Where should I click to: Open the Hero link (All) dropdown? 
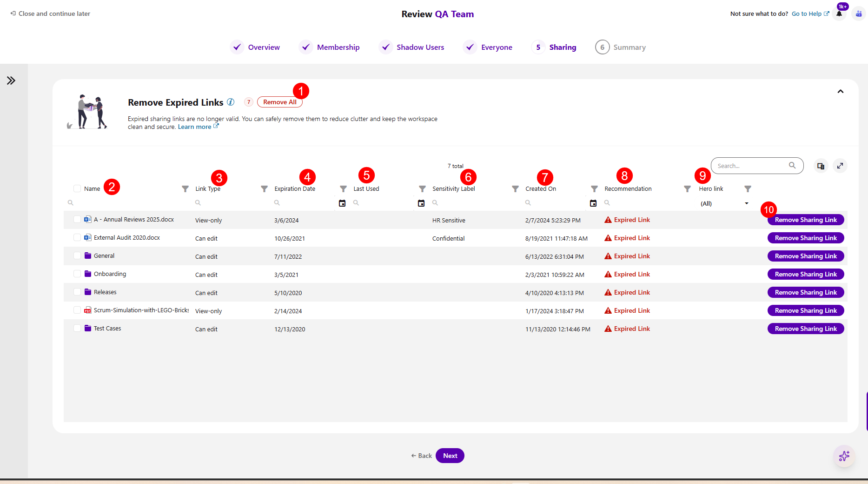(724, 203)
